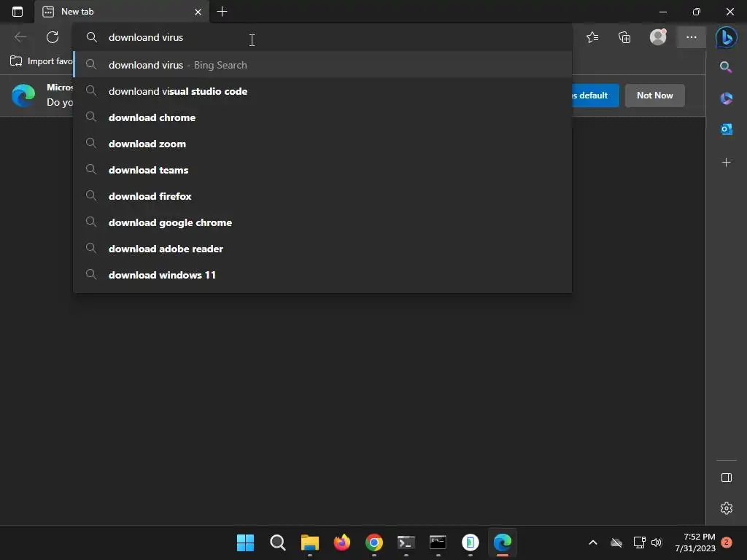This screenshot has width=747, height=560.
Task: Open a new tab with plus button
Action: click(x=222, y=12)
